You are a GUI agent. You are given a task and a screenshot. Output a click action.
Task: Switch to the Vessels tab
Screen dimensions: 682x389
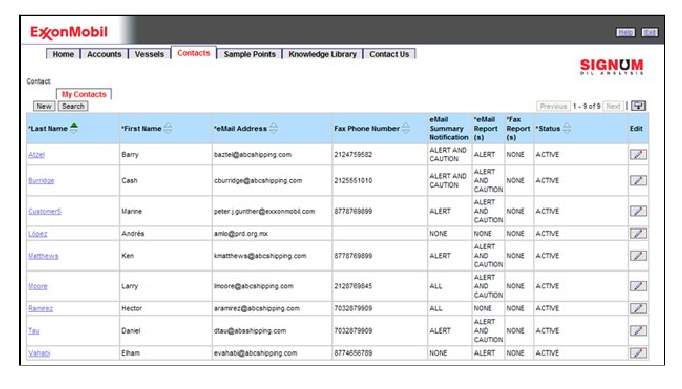[x=149, y=54]
